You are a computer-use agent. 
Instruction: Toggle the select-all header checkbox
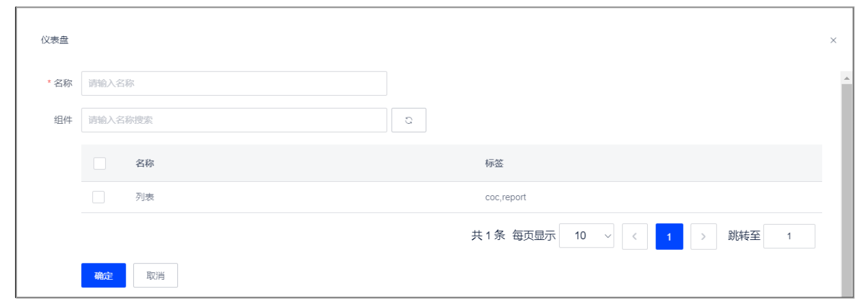pos(100,163)
